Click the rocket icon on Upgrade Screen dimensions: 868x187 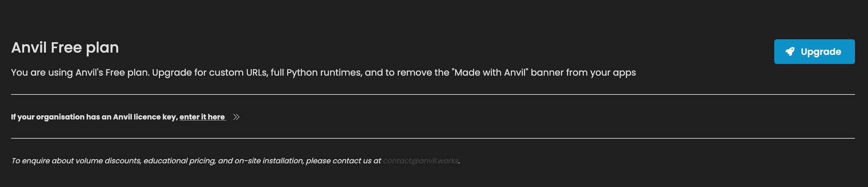point(790,52)
